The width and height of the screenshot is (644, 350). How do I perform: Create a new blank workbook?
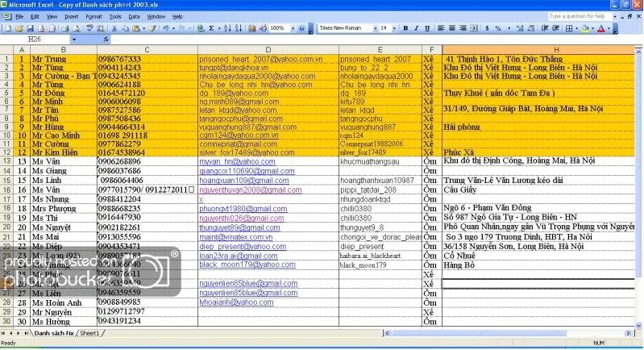[x=8, y=28]
